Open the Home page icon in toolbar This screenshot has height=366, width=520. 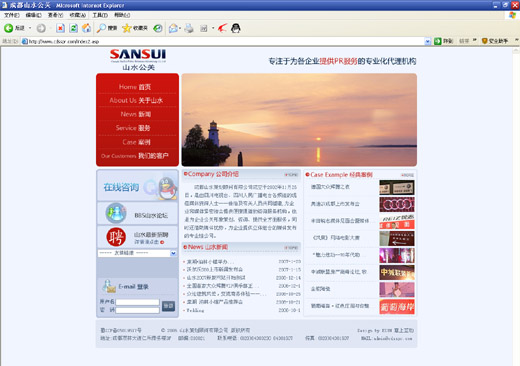point(86,28)
